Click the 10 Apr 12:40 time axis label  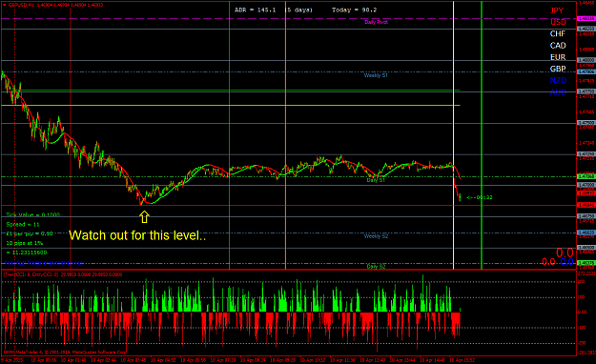pos(372,360)
